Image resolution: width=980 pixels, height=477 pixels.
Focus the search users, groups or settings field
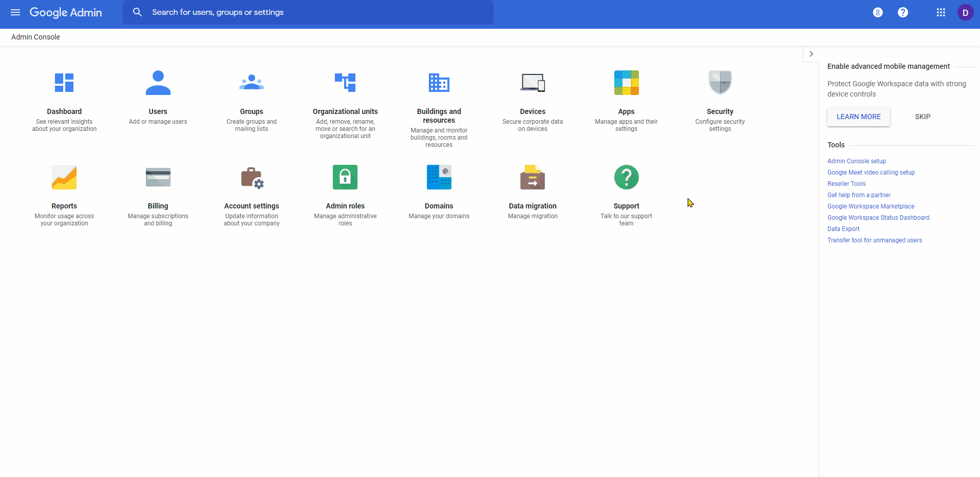click(x=308, y=12)
